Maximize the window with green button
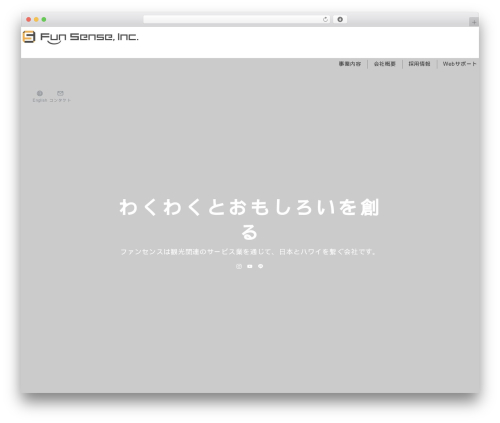Screen dimensions: 500x423 click(x=44, y=20)
